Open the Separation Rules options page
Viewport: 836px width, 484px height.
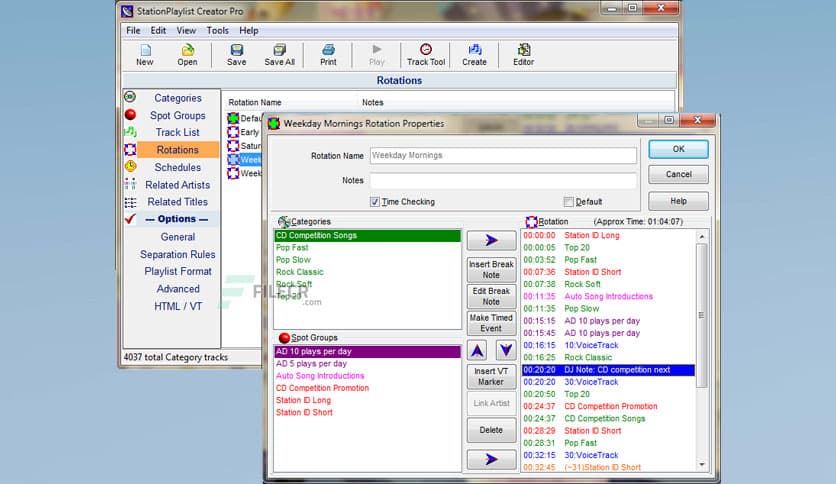[x=178, y=254]
